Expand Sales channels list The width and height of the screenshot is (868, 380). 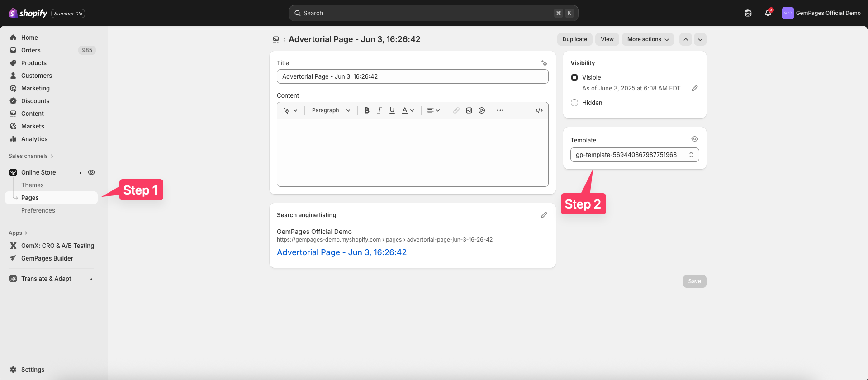point(31,156)
